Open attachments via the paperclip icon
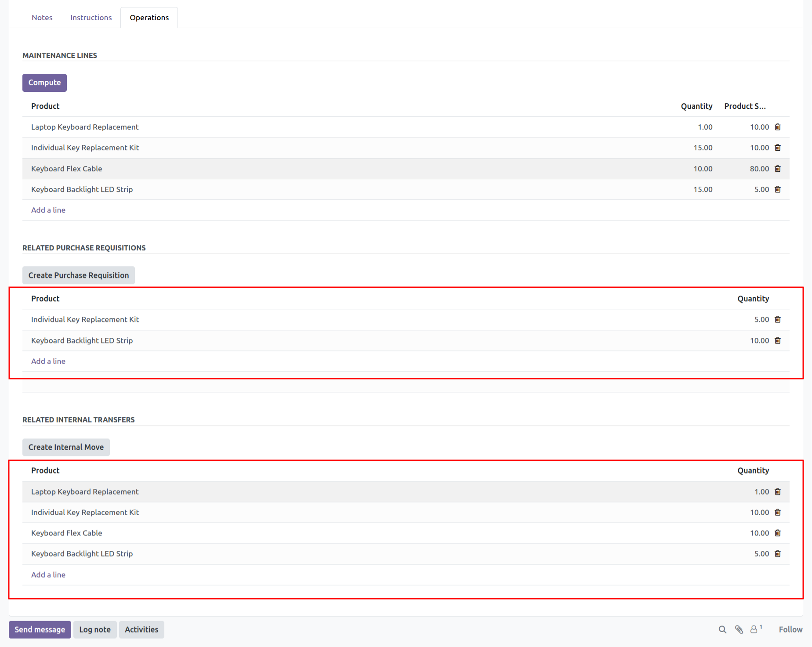 (739, 629)
